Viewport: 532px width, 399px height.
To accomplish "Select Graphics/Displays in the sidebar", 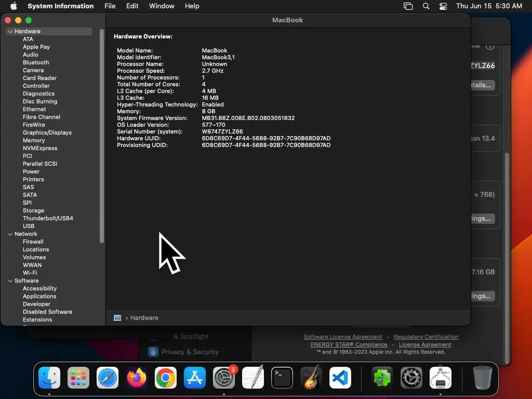I will pos(47,132).
